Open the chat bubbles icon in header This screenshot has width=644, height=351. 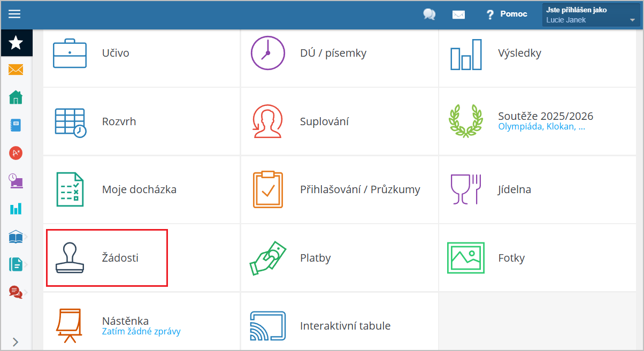point(429,14)
